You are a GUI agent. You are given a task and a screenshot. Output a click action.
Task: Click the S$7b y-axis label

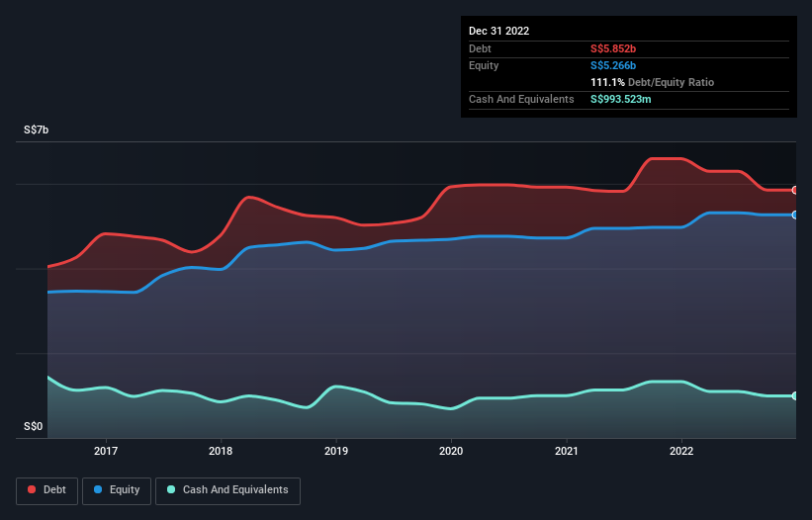click(x=37, y=130)
